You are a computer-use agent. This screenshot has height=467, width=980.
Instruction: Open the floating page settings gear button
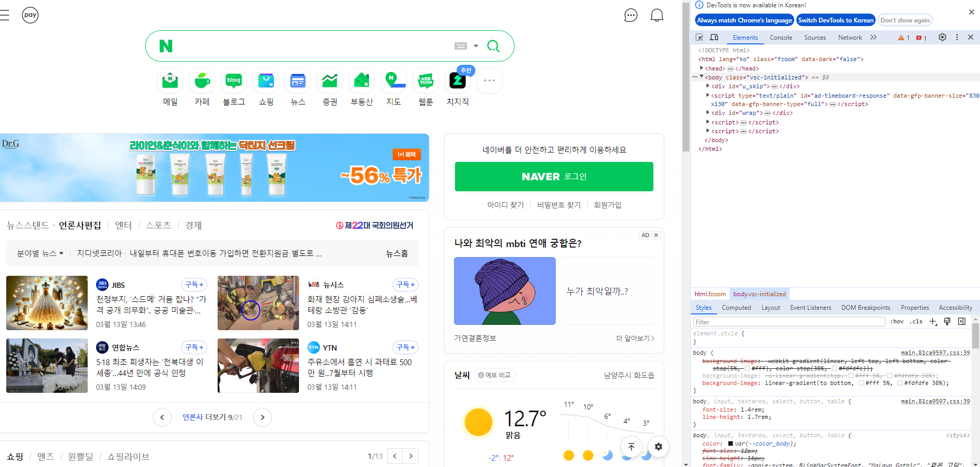tap(659, 447)
